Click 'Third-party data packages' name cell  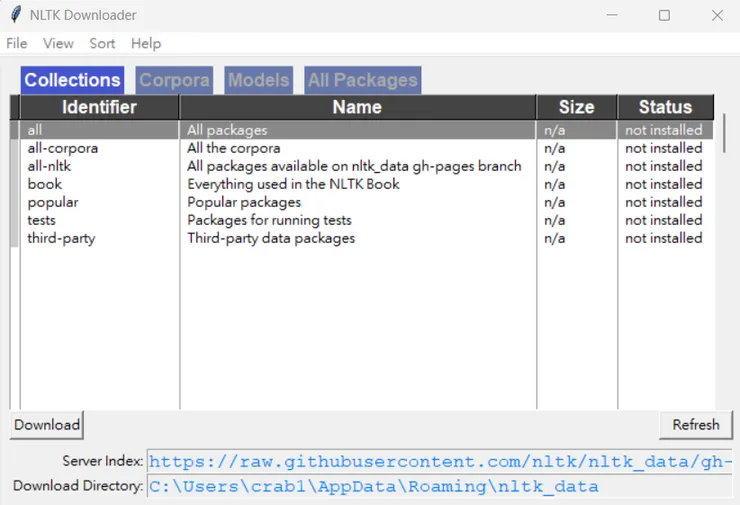pyautogui.click(x=271, y=238)
